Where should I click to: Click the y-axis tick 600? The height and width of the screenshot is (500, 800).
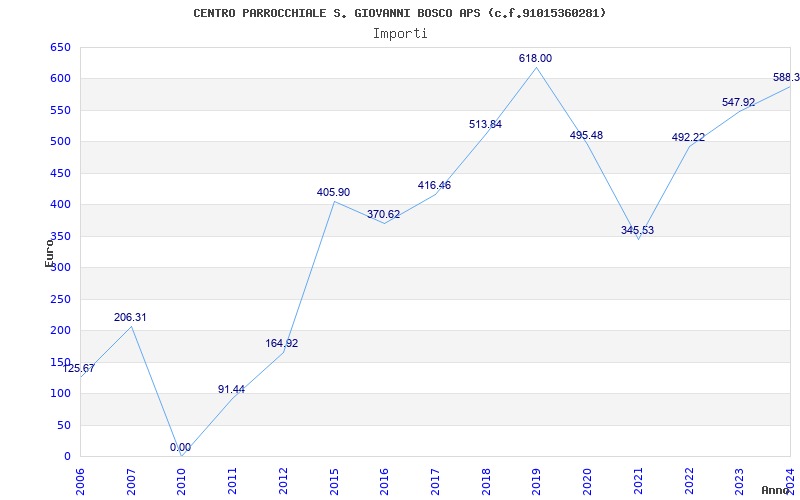(x=60, y=79)
